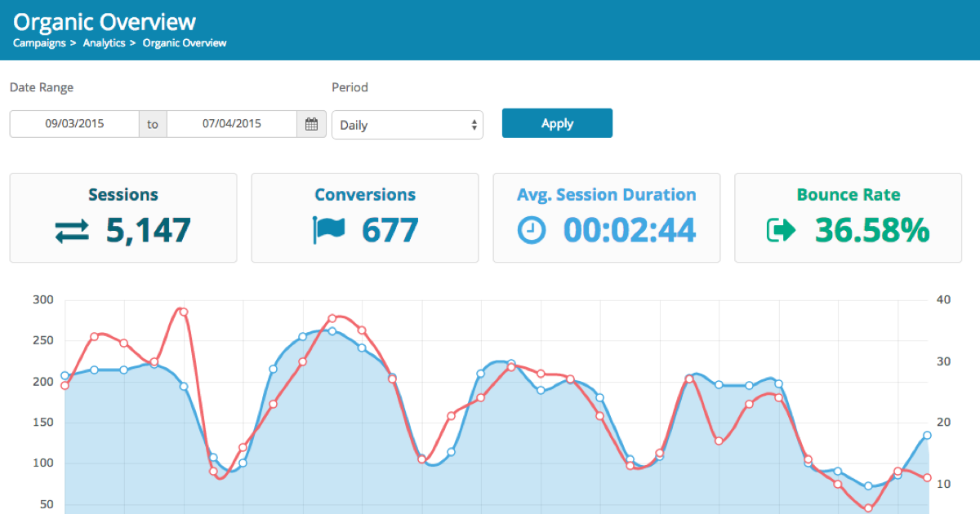Open the calendar date picker icon
980x514 pixels.
(x=311, y=123)
